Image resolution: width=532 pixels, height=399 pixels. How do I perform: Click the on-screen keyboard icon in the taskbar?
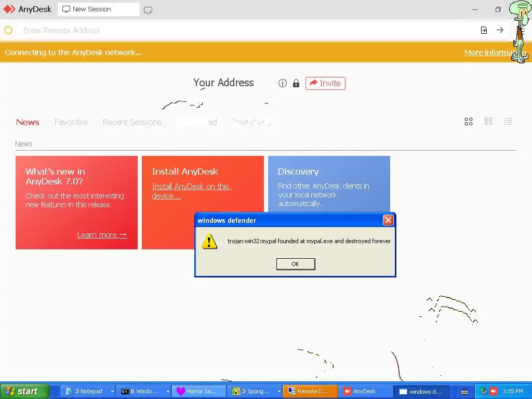[464, 392]
